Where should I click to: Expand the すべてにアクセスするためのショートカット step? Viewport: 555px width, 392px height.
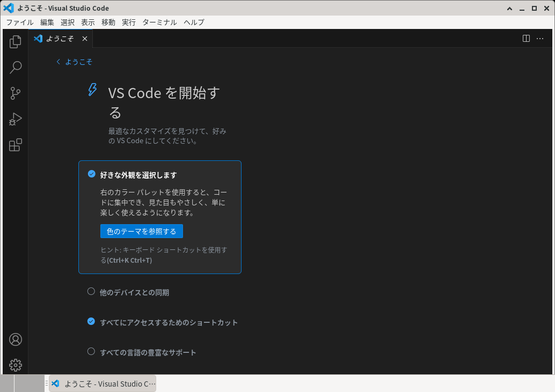pyautogui.click(x=169, y=322)
